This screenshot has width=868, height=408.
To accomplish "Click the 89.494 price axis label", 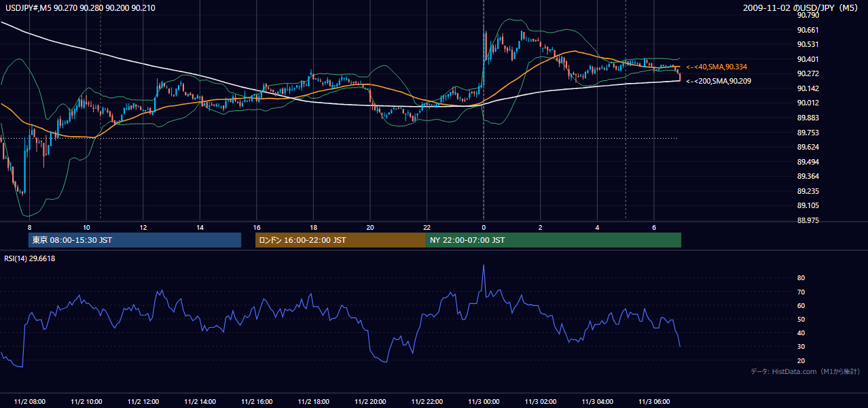I will coord(808,162).
